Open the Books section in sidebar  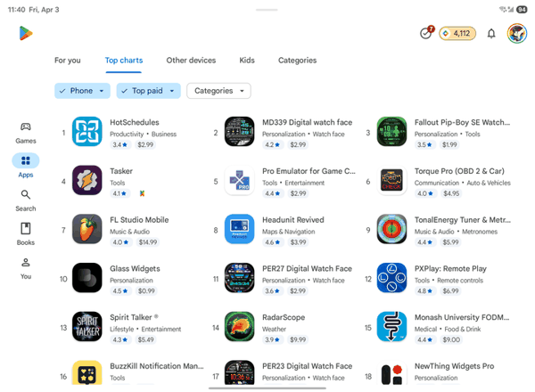coord(26,234)
